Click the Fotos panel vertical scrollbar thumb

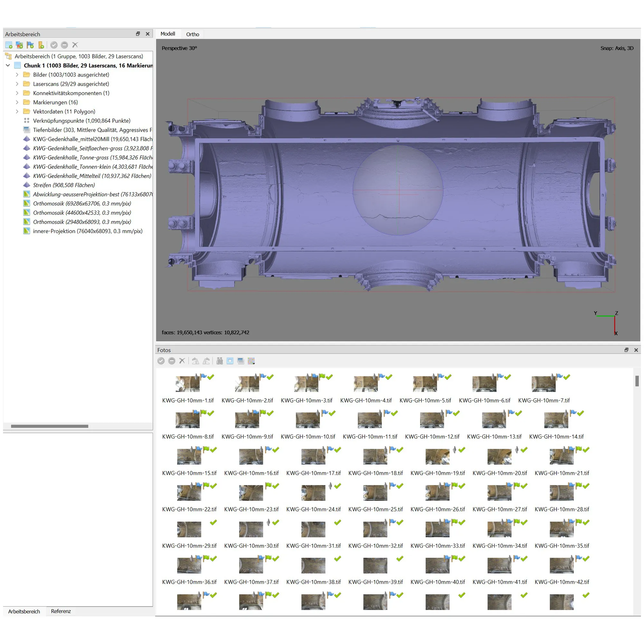point(637,381)
